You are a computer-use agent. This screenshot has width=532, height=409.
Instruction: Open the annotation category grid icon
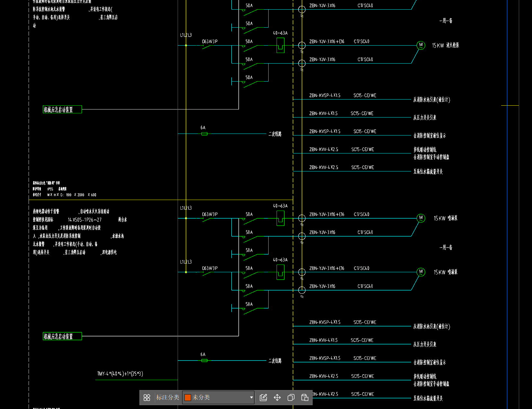pyautogui.click(x=147, y=397)
